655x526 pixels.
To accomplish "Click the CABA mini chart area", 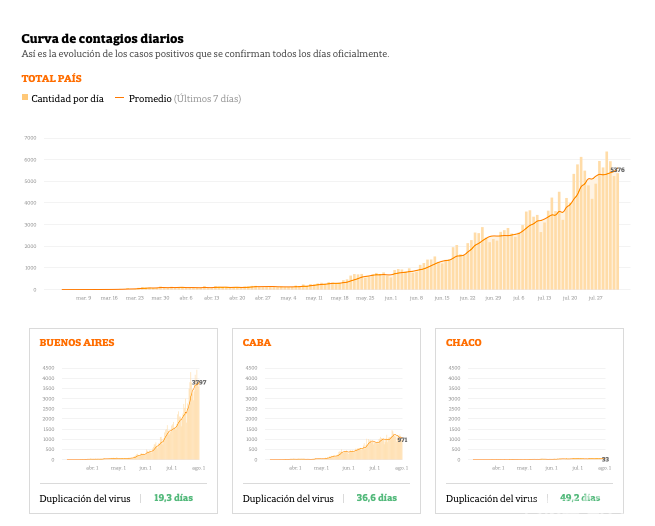I will [333, 420].
